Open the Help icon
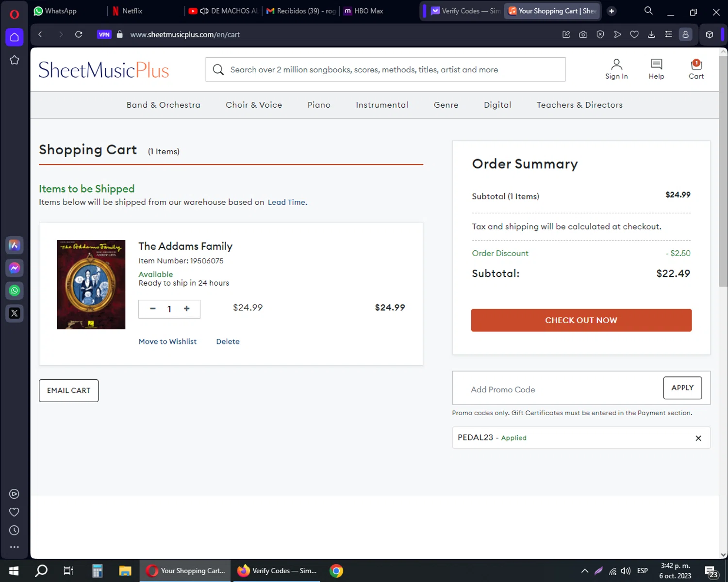Image resolution: width=728 pixels, height=582 pixels. 656,69
